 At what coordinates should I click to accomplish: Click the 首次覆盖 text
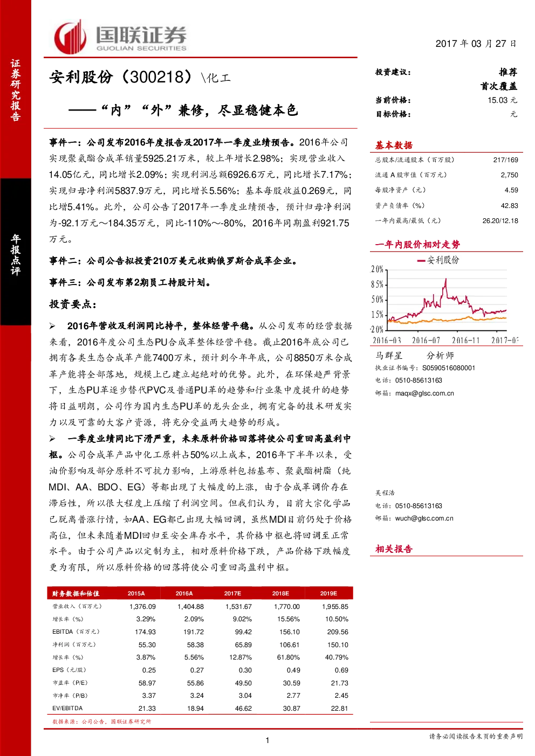(x=499, y=86)
